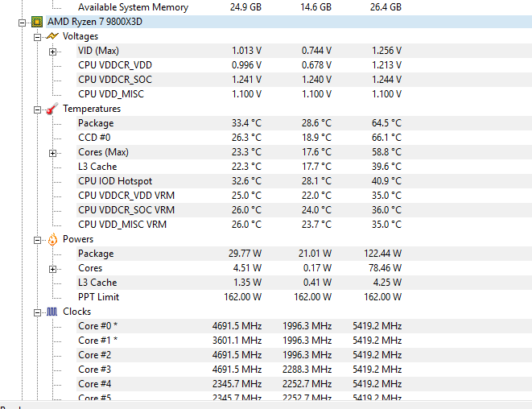This screenshot has width=532, height=409.
Task: Select the Core #2 clock row
Action: (x=304, y=355)
